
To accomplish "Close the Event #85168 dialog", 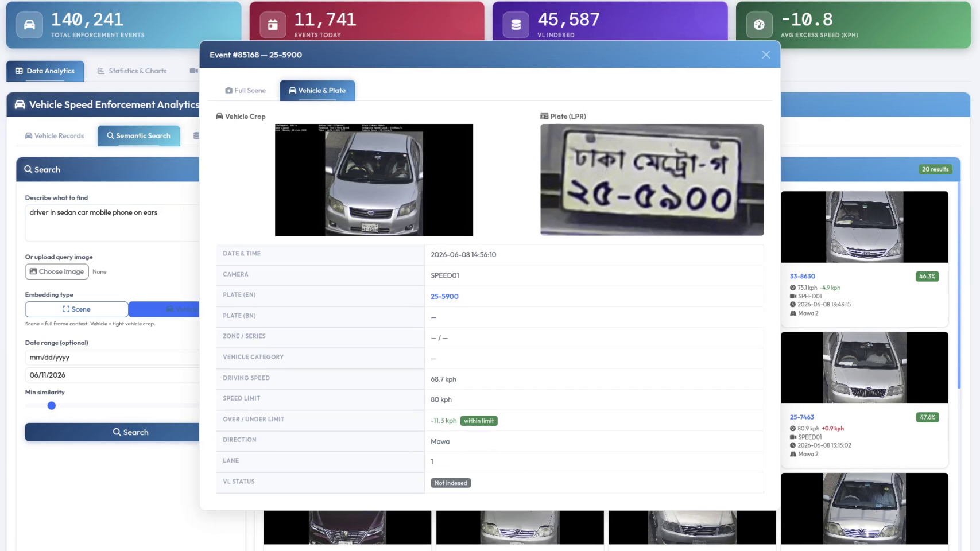I will coord(766,55).
